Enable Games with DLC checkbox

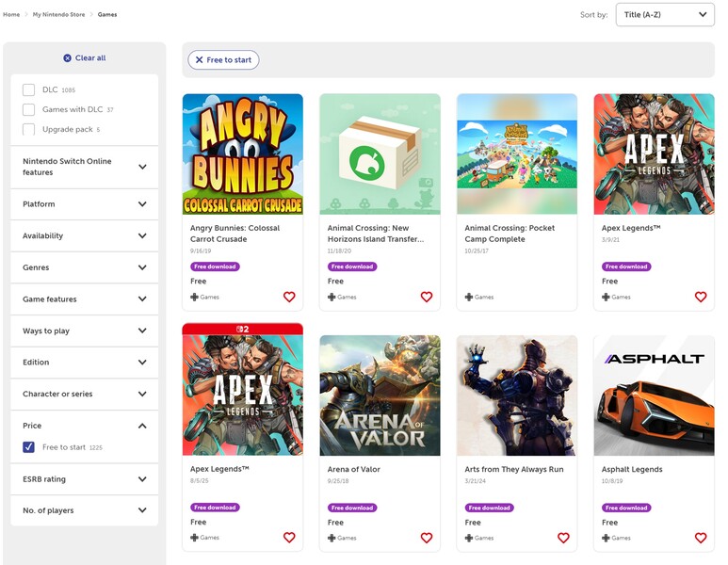(x=29, y=110)
